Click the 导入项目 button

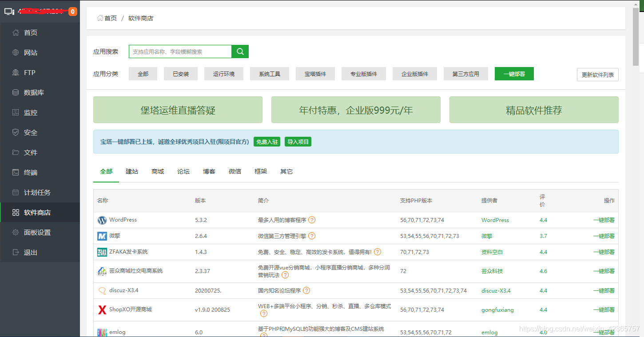[298, 142]
